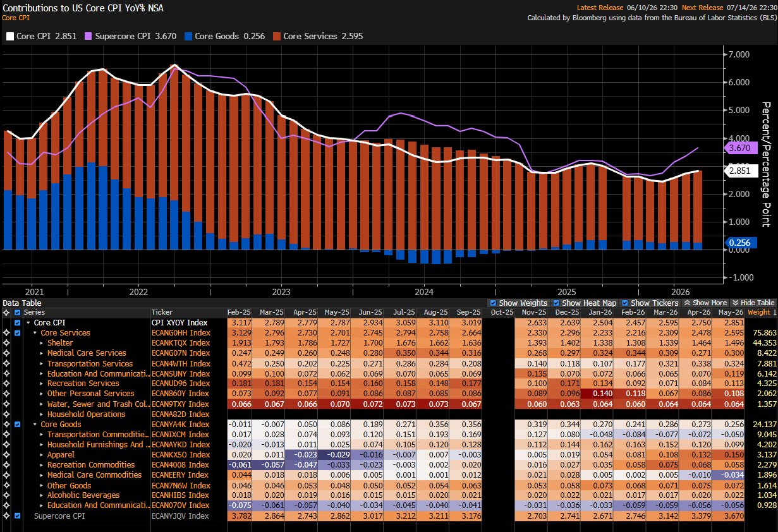The image size is (778, 532).
Task: Click the diamond icon beside Apparel row
Action: pyautogui.click(x=7, y=455)
